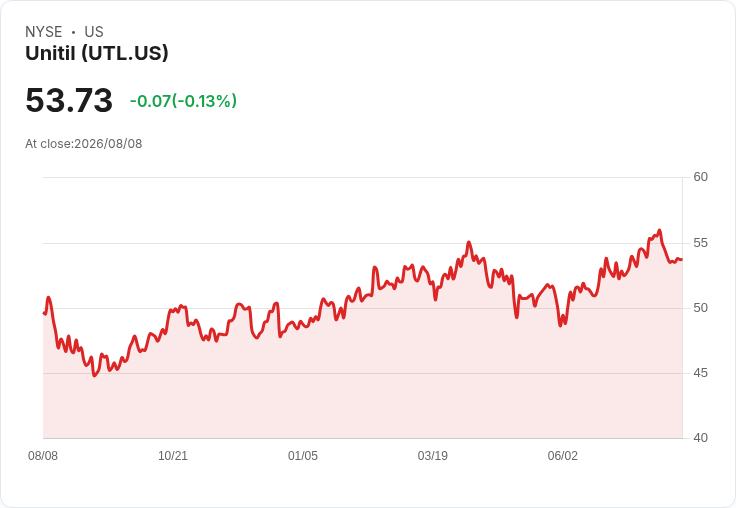Click the 06/02 date on the time axis
Screen dimensions: 736x508
562,456
